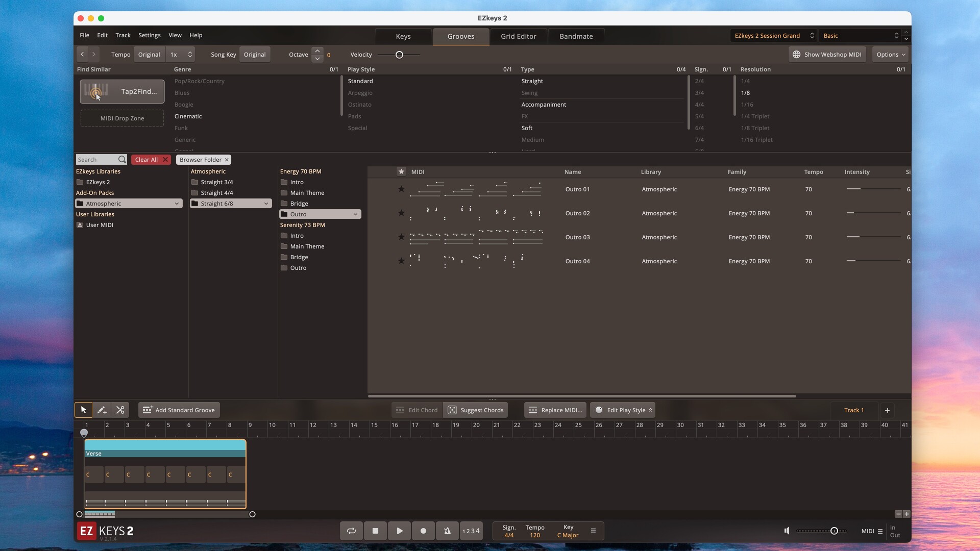Open the EZkeys 2 Session Grand selector
Viewport: 980px width, 551px height.
click(773, 36)
